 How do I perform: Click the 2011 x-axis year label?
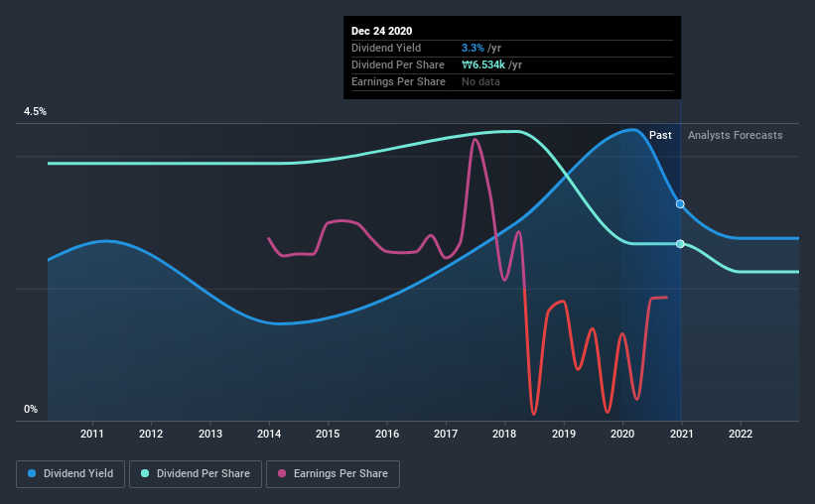[92, 434]
